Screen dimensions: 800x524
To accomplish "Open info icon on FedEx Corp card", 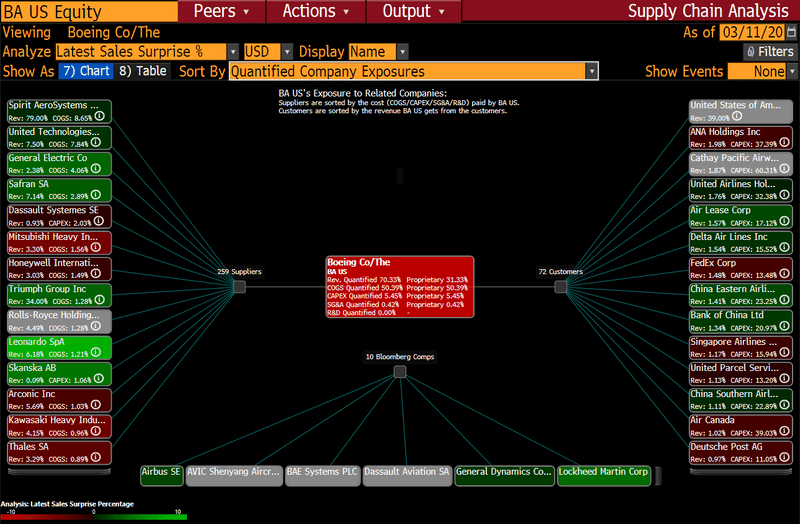I will tap(785, 273).
